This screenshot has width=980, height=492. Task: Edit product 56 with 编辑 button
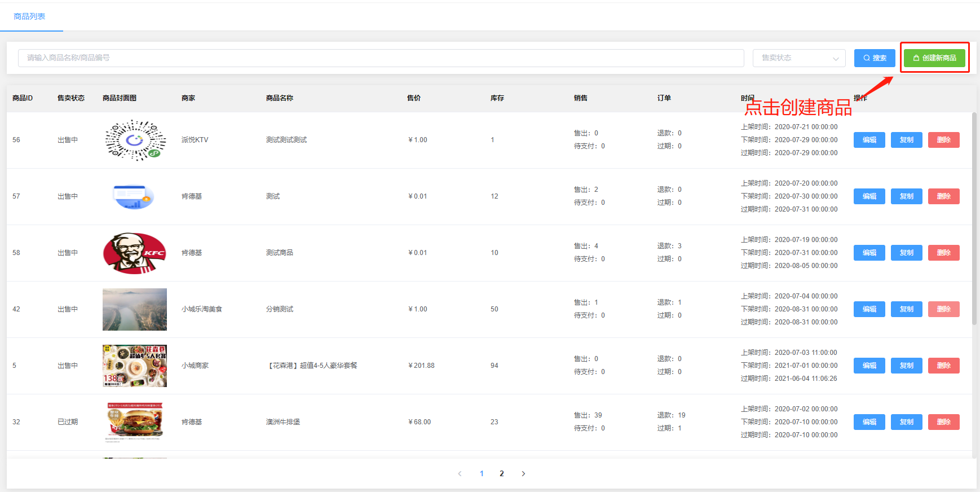869,140
